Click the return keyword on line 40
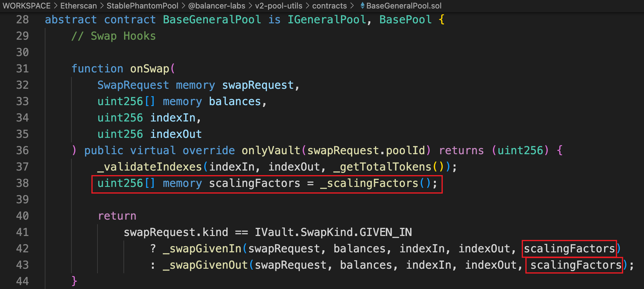The width and height of the screenshot is (644, 289). 117,216
